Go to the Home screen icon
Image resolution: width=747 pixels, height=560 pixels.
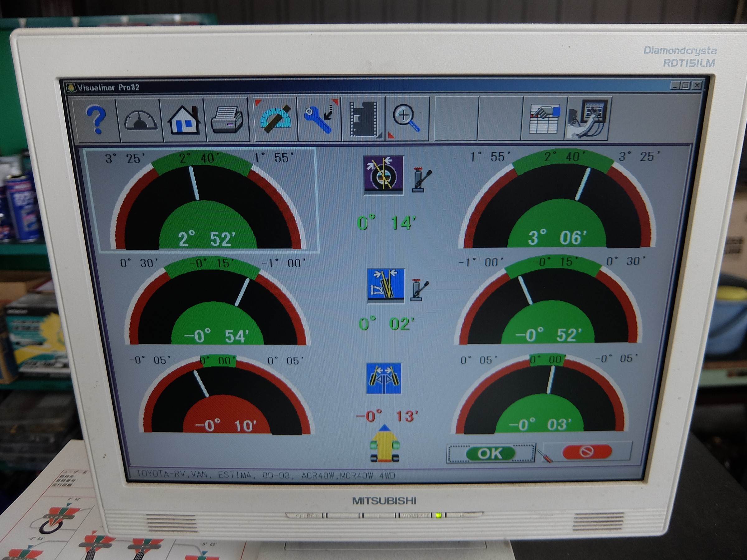point(184,119)
